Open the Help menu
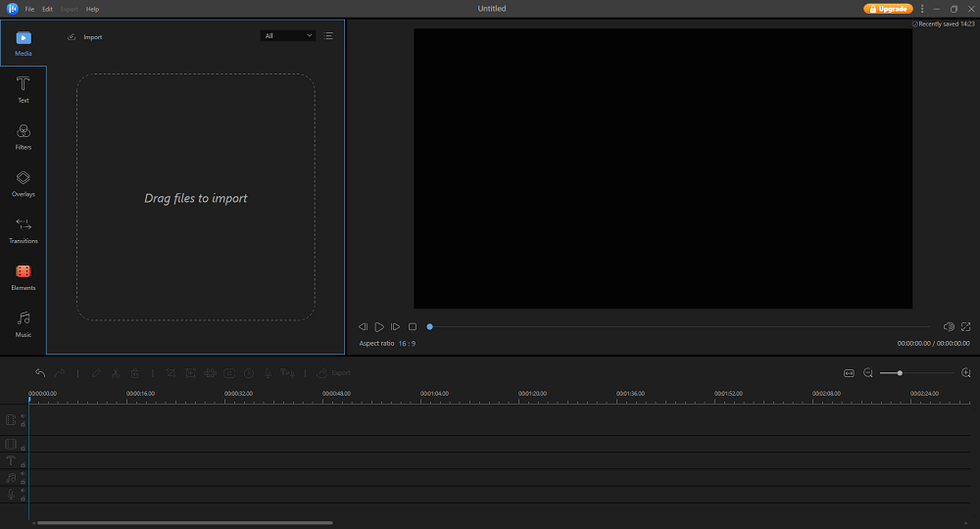 coord(92,9)
